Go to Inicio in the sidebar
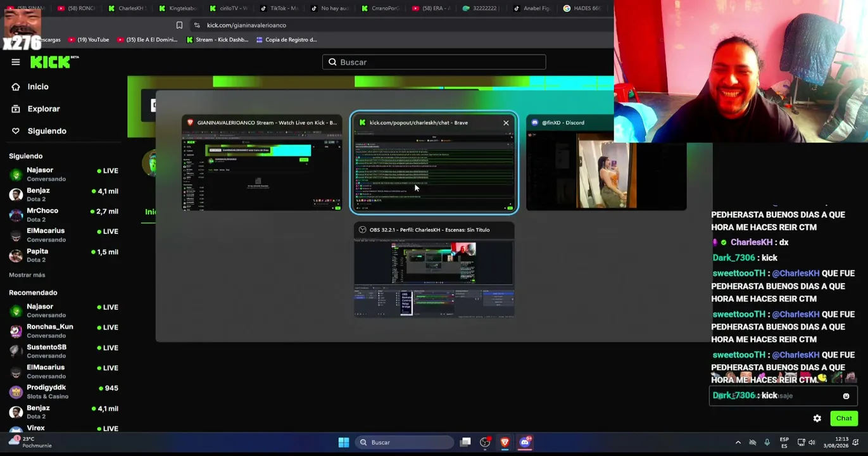The height and width of the screenshot is (456, 868). [x=38, y=87]
